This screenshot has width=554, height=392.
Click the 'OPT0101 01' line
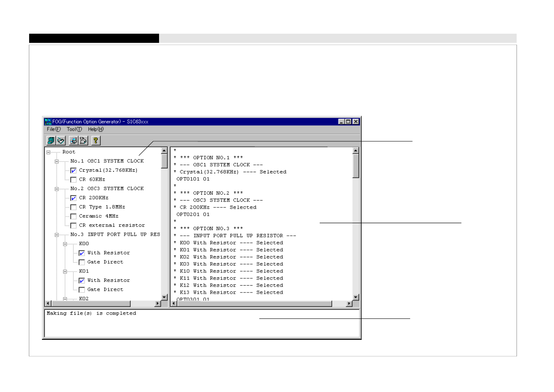[x=193, y=179]
